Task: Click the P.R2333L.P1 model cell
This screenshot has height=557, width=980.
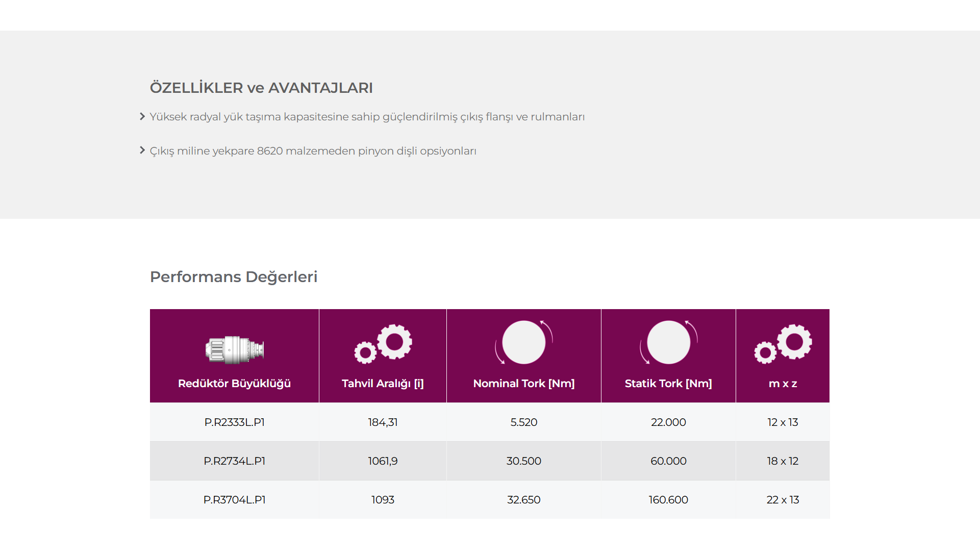Action: tap(234, 422)
